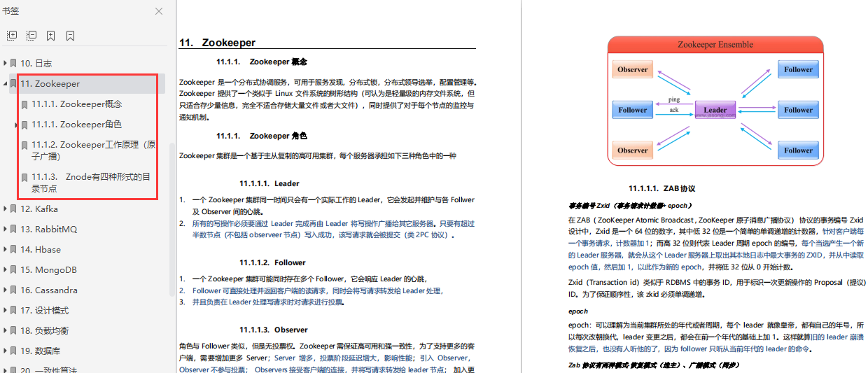This screenshot has height=373, width=868.
Task: Open the 19. 数据库 bookmark
Action: click(x=40, y=351)
